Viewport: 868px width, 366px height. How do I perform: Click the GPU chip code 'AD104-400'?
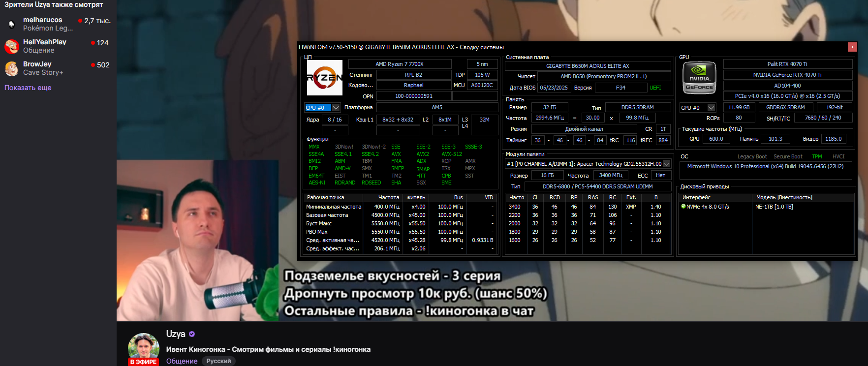(787, 86)
